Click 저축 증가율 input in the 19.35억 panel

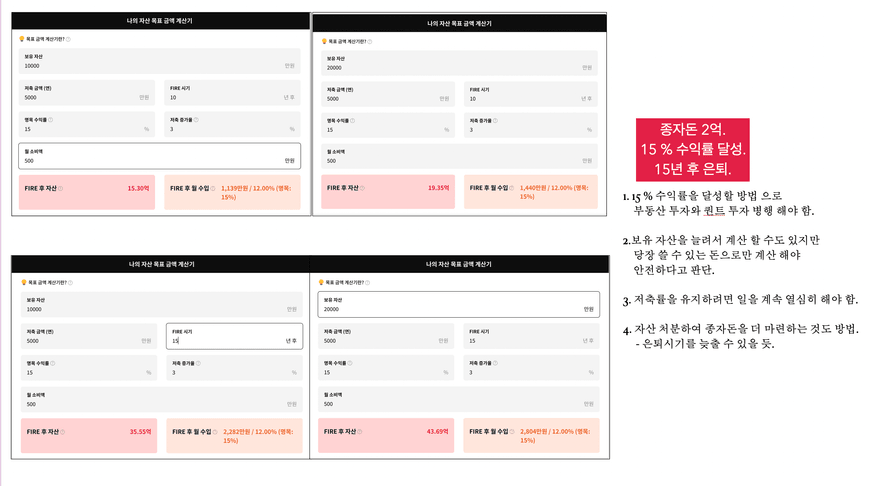tap(531, 125)
